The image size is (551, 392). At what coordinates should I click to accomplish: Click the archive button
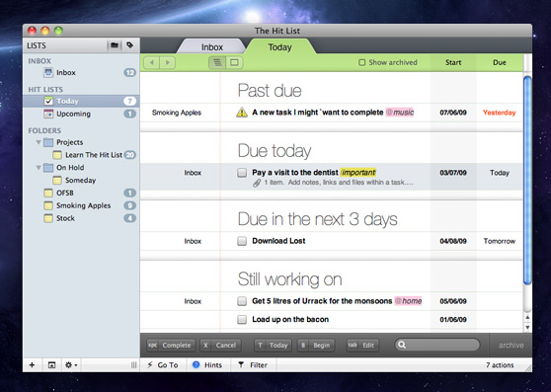tap(511, 346)
